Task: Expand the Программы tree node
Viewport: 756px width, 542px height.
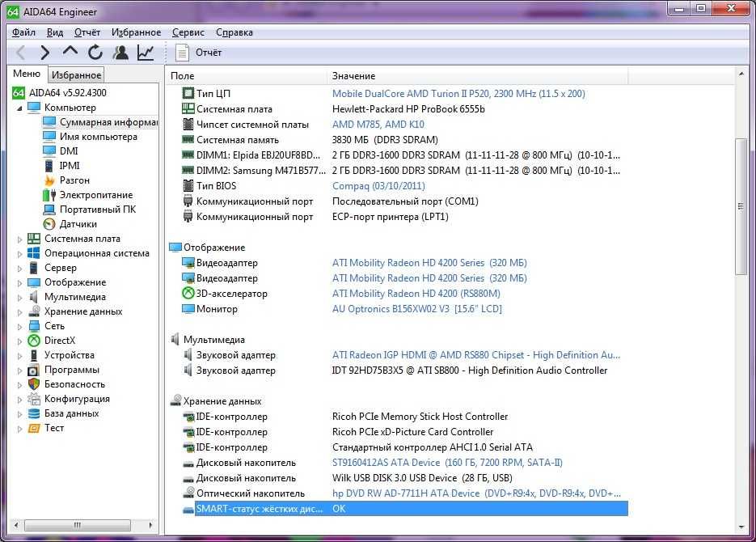Action: click(19, 371)
